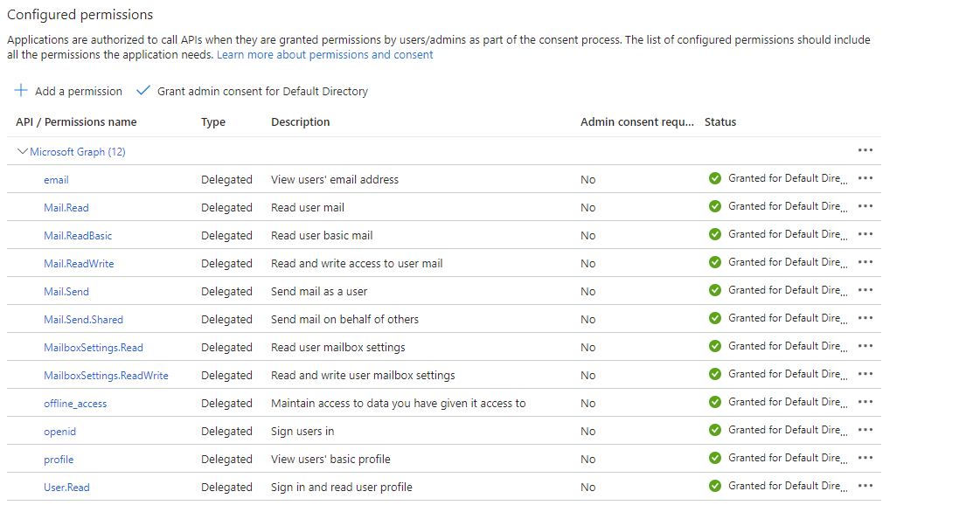
Task: Click the green granted status icon for profile
Action: point(715,458)
